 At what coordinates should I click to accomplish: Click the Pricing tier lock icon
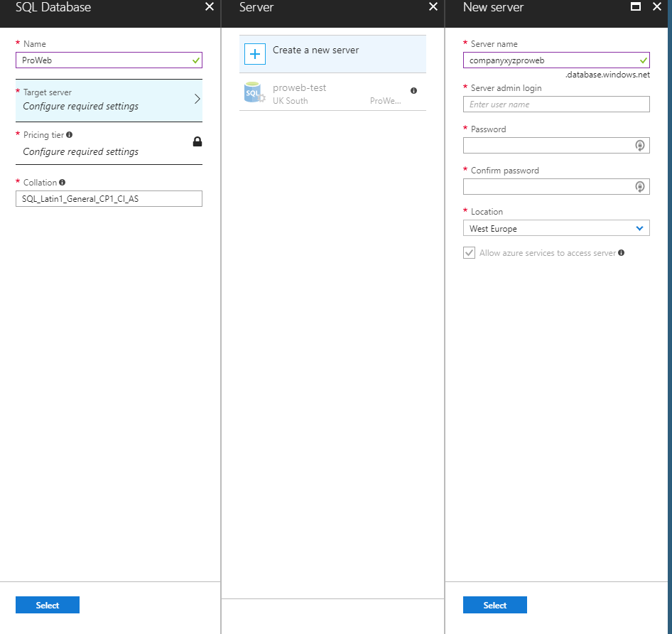[x=197, y=141]
